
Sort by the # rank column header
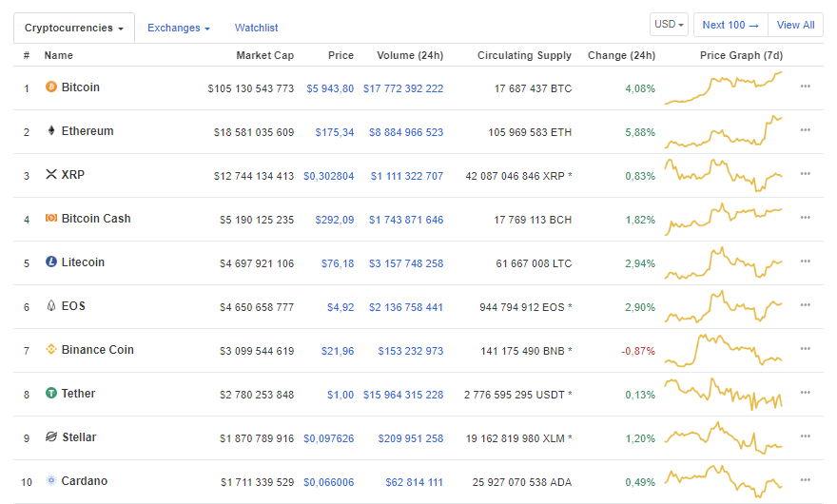(27, 55)
